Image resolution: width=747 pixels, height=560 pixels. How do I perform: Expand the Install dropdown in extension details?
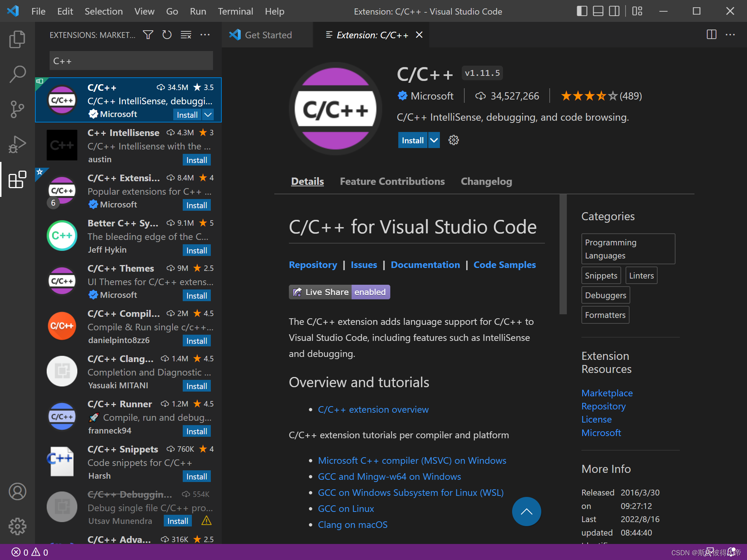click(x=434, y=140)
